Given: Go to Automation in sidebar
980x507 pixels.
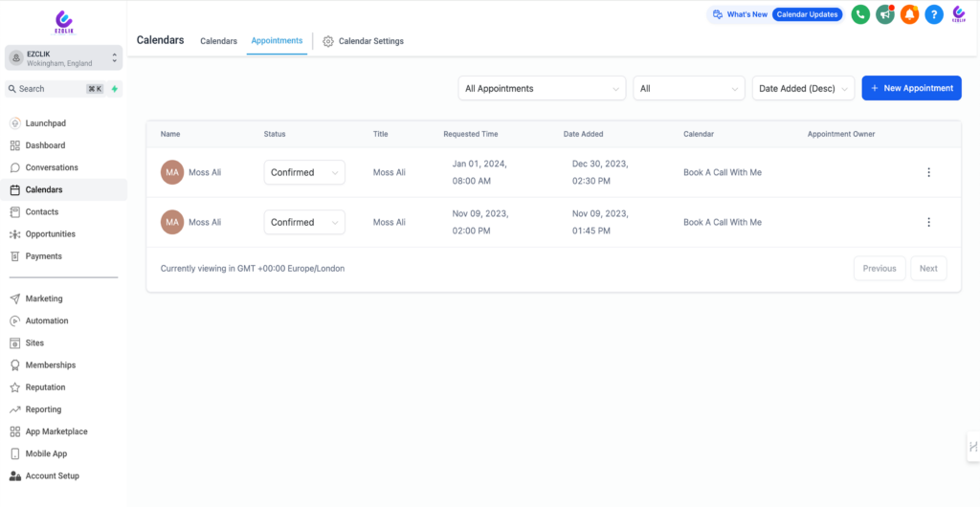Looking at the screenshot, I should click(47, 320).
